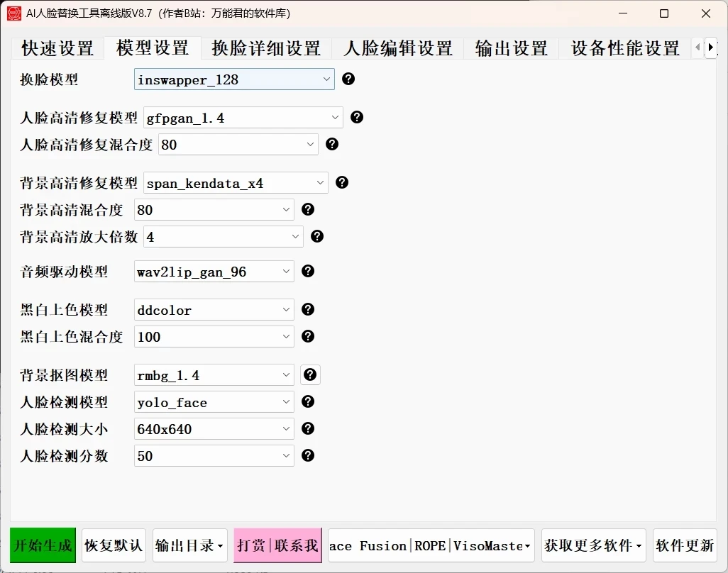View help for 背景高清修复模型 option

click(x=342, y=182)
